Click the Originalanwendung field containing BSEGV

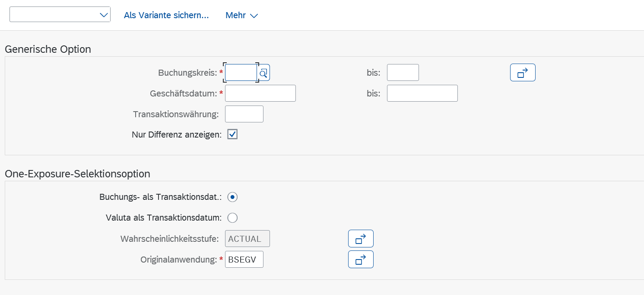pyautogui.click(x=244, y=260)
